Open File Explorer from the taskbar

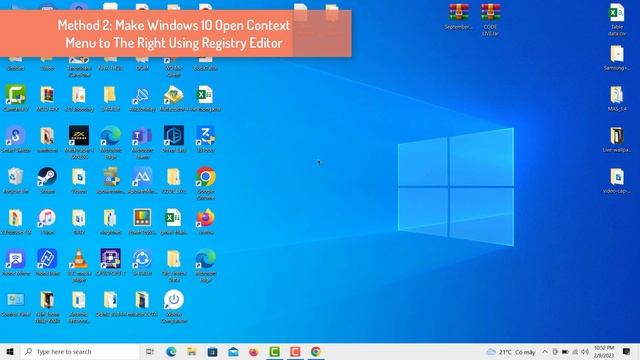(192, 352)
